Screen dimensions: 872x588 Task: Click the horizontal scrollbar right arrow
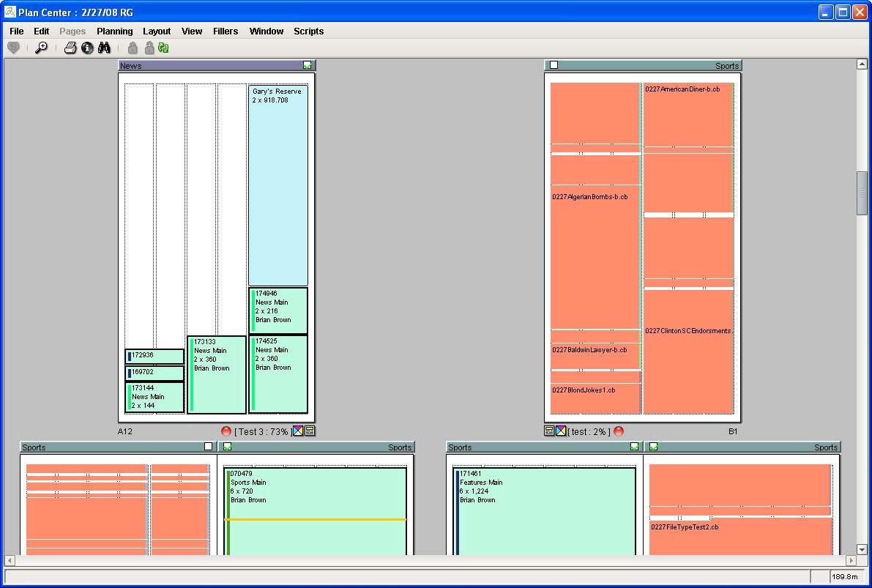(x=851, y=560)
